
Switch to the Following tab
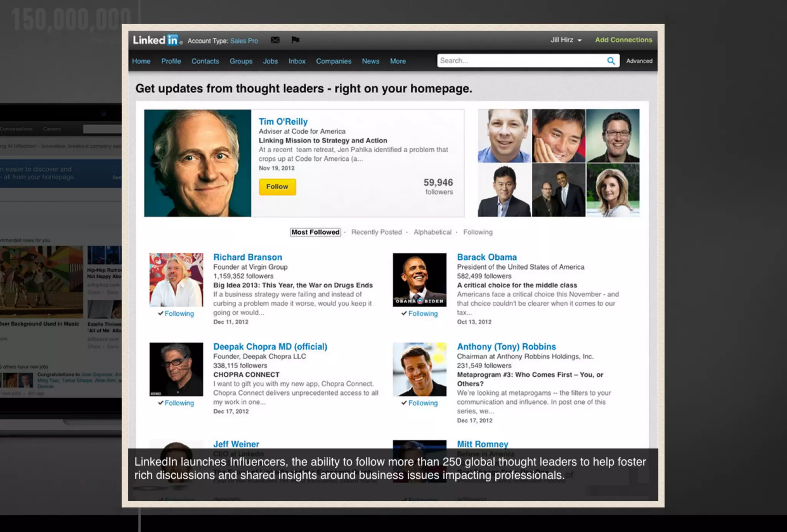(478, 232)
